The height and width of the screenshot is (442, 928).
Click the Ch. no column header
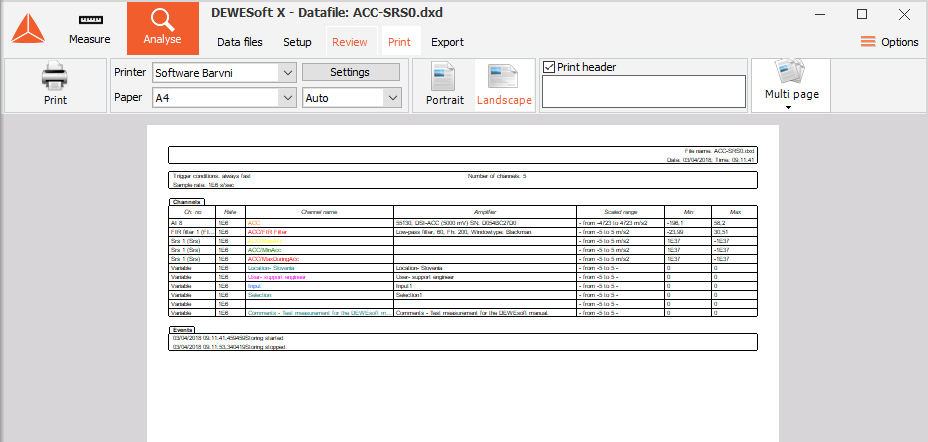point(192,212)
